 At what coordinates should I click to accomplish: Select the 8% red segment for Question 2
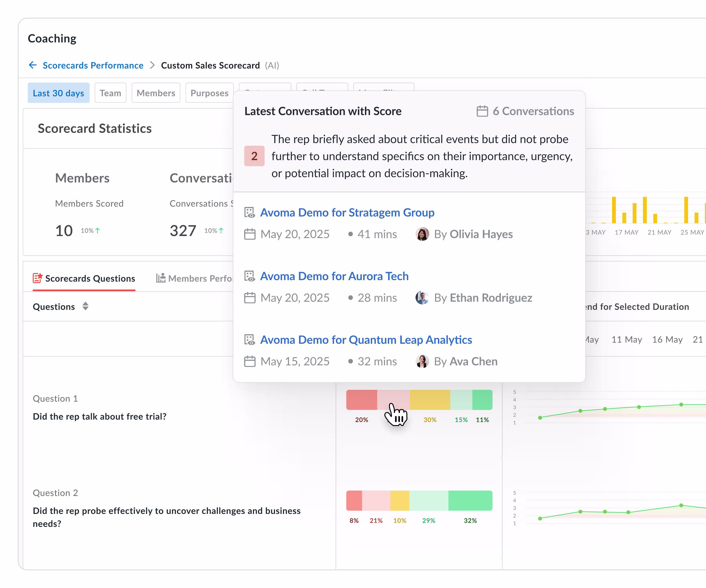354,501
